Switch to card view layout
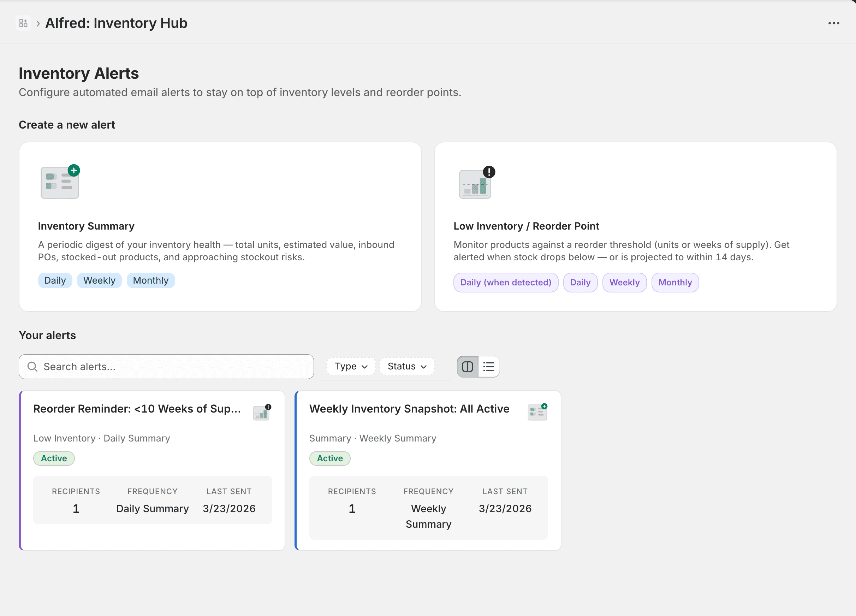 467,366
